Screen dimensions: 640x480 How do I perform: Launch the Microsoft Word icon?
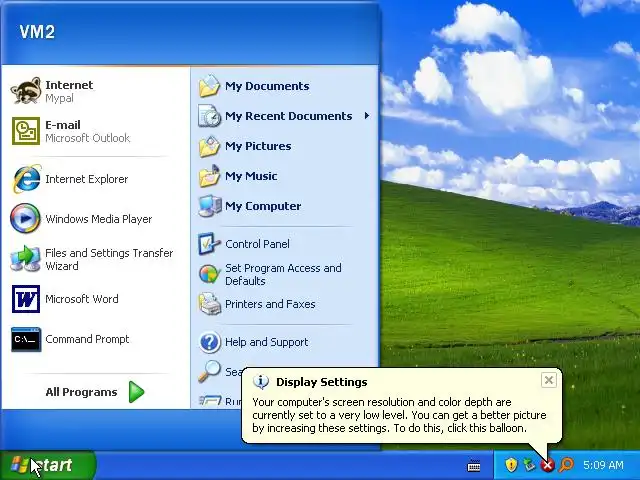26,299
